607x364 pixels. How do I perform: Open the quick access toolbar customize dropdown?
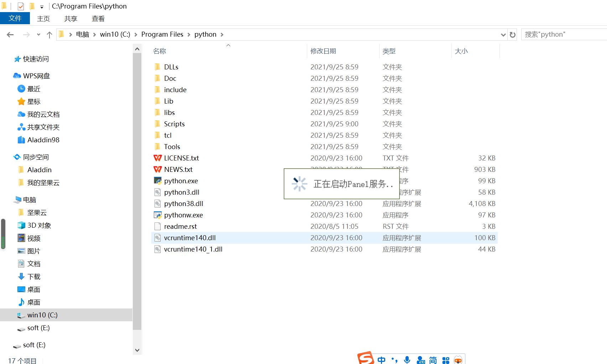tap(42, 6)
